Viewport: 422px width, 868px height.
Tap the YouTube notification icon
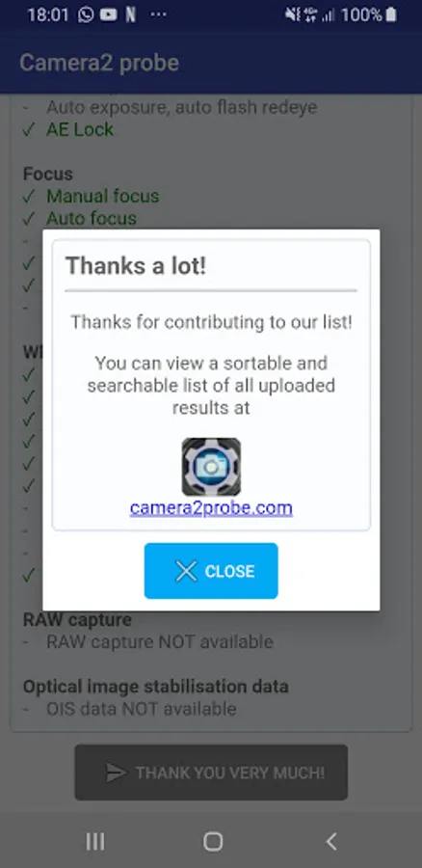pos(109,14)
